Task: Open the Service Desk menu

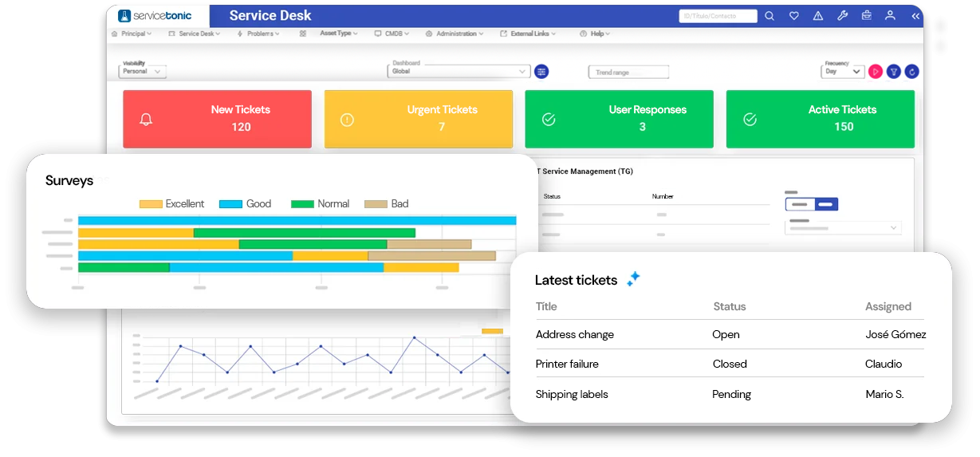Action: pos(195,34)
